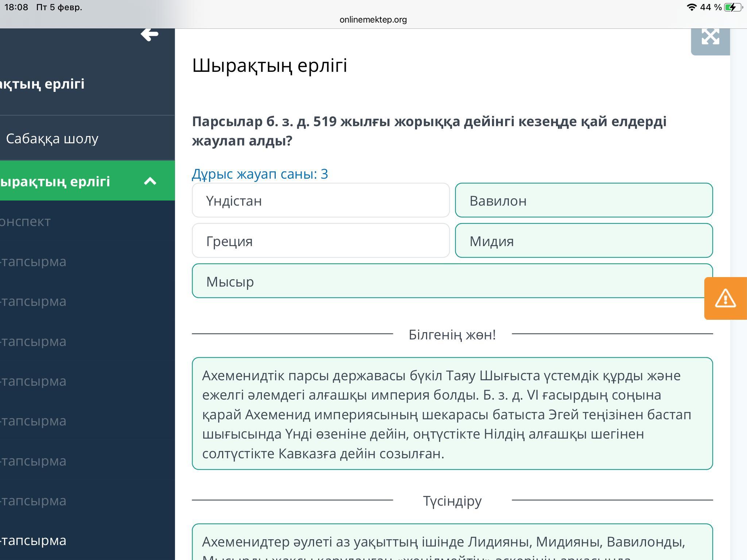Select the Үндістан answer option
Screen dimensions: 747x560
[x=321, y=201]
